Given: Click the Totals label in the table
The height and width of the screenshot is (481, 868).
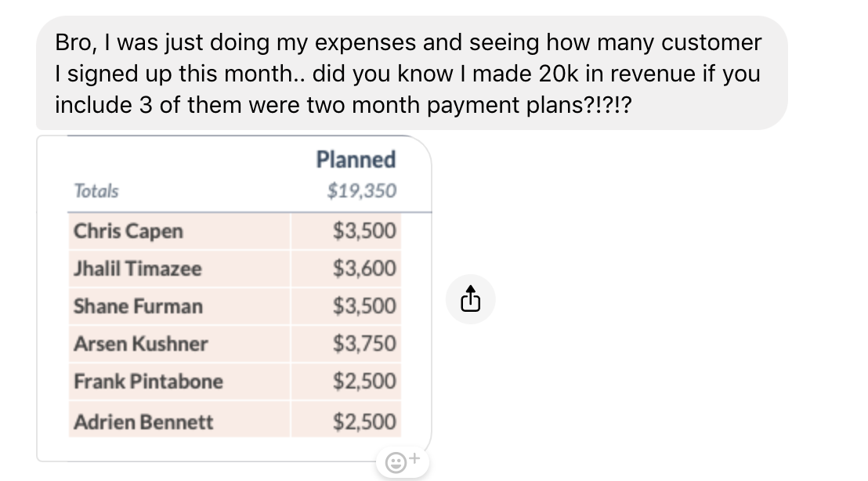Looking at the screenshot, I should pyautogui.click(x=96, y=191).
